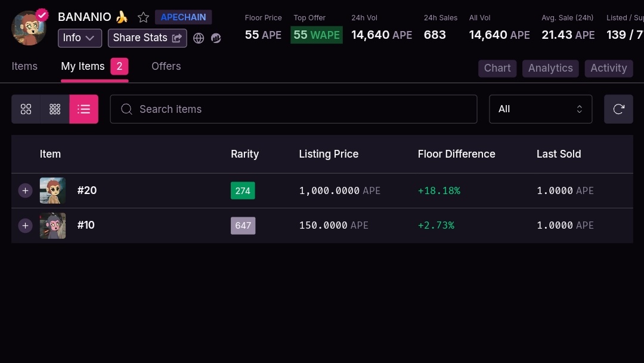
Task: Open the thumbnail of item #20
Action: (52, 190)
